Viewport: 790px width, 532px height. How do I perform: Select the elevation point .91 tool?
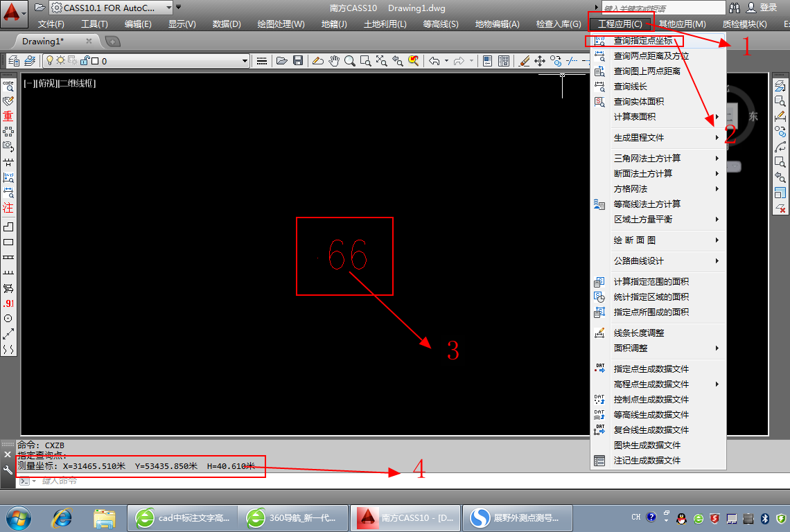coord(8,303)
